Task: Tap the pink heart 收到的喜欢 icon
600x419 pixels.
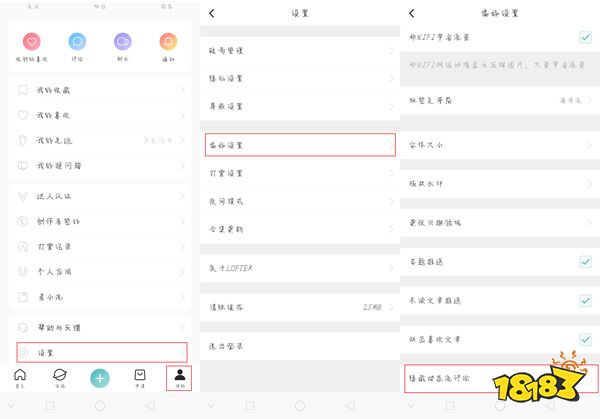Action: coord(31,41)
